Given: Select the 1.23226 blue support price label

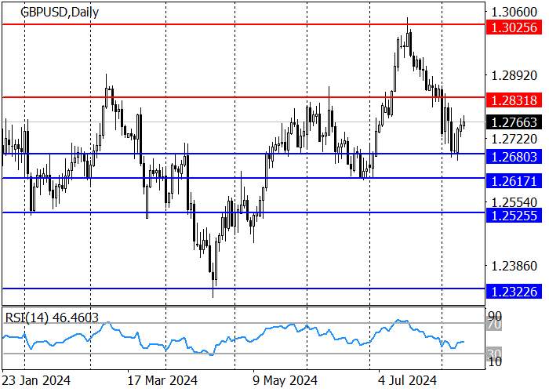Looking at the screenshot, I should [514, 291].
